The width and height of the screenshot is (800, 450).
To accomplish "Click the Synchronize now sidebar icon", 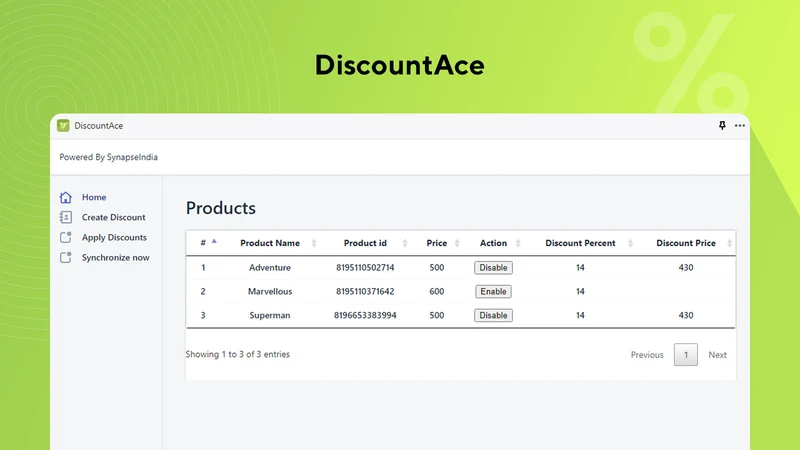I will (66, 258).
